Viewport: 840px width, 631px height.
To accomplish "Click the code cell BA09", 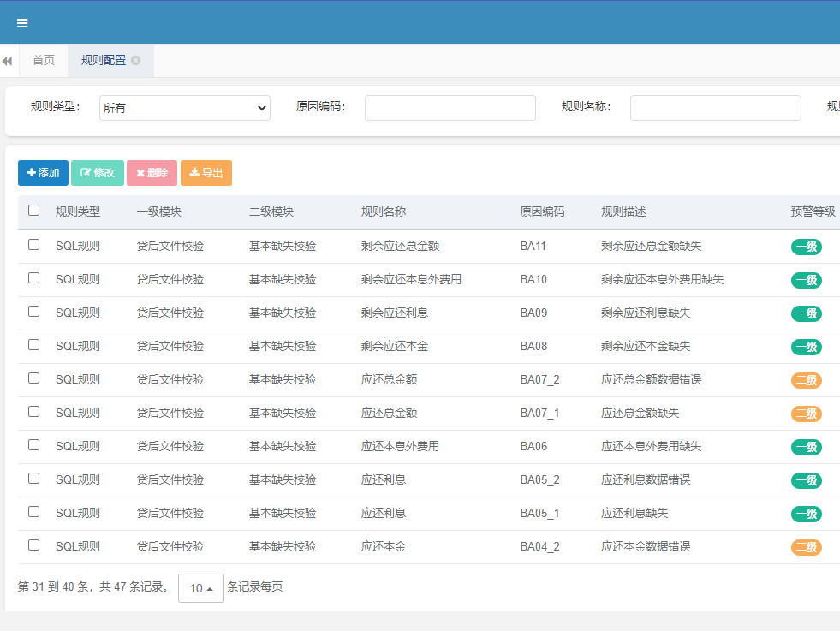I will (533, 313).
